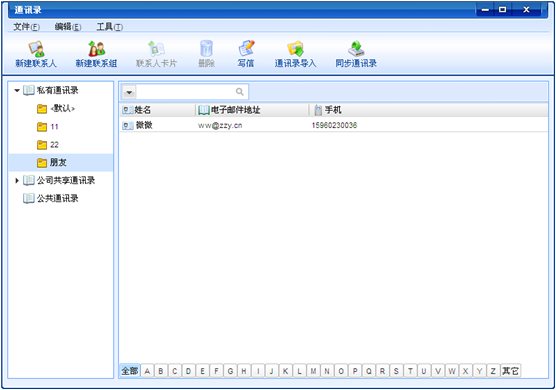Image resolution: width=556 pixels, height=390 pixels.
Task: Select the 公司共享通讯录 label
Action: (x=66, y=180)
